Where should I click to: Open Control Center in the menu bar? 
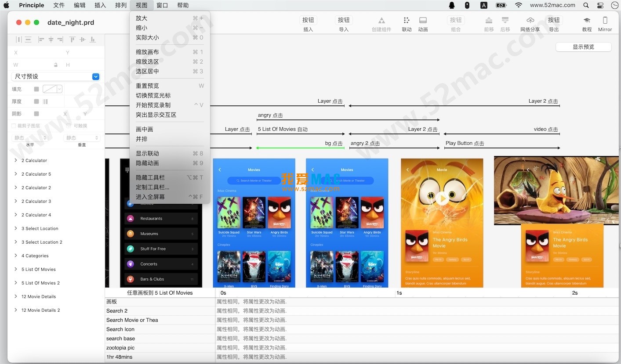coord(600,5)
